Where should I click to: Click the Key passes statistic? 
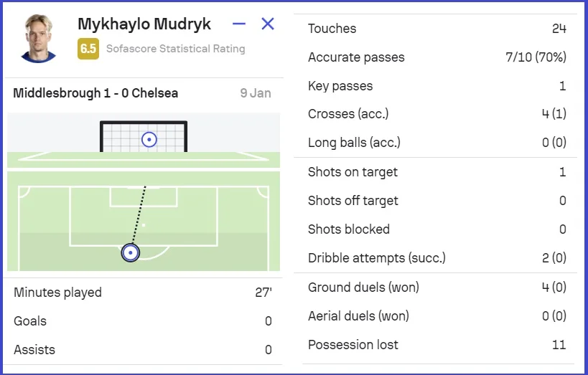[437, 86]
